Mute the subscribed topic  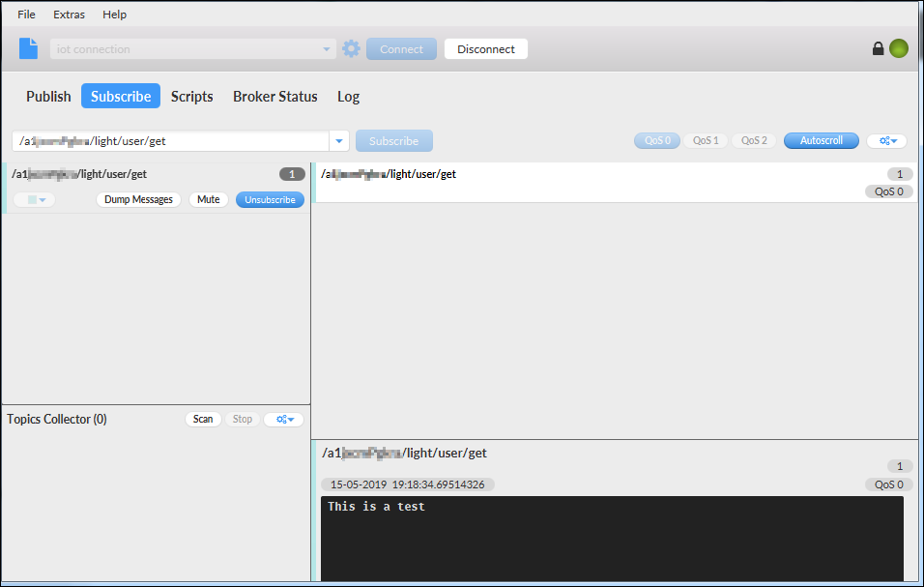pyautogui.click(x=208, y=199)
